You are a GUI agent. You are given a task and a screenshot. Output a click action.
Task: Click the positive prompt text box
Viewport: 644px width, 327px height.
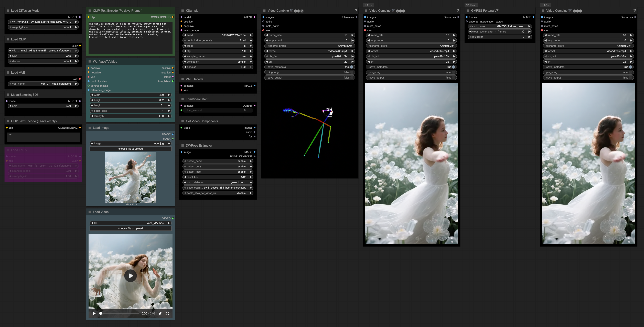point(130,38)
